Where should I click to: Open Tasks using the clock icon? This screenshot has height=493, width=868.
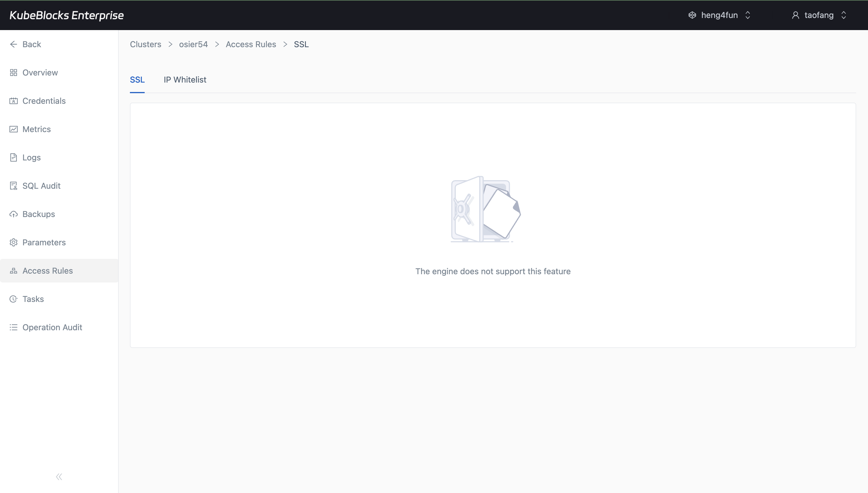point(14,299)
